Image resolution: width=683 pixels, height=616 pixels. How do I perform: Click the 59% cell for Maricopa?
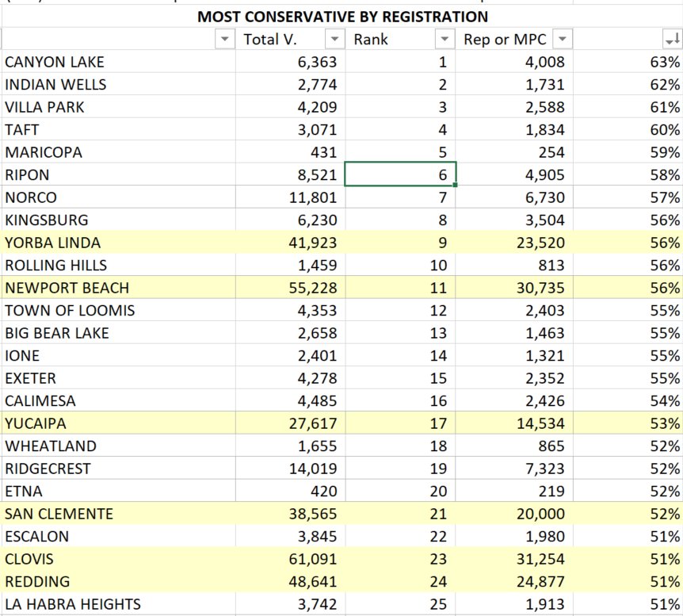point(628,152)
